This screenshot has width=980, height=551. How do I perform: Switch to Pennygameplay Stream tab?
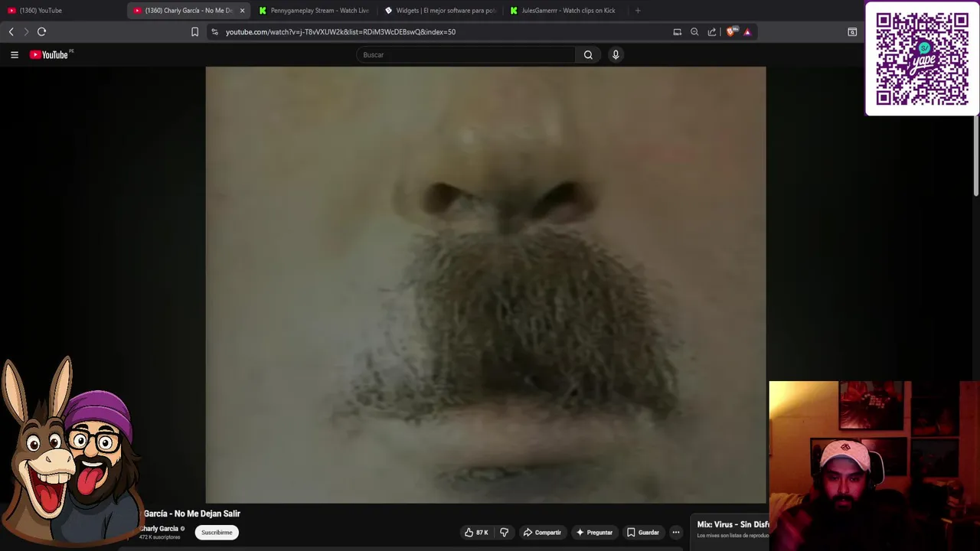click(314, 10)
